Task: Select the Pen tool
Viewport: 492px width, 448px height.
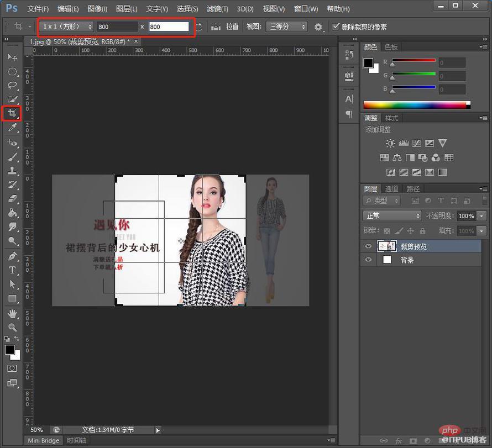Action: (x=12, y=256)
